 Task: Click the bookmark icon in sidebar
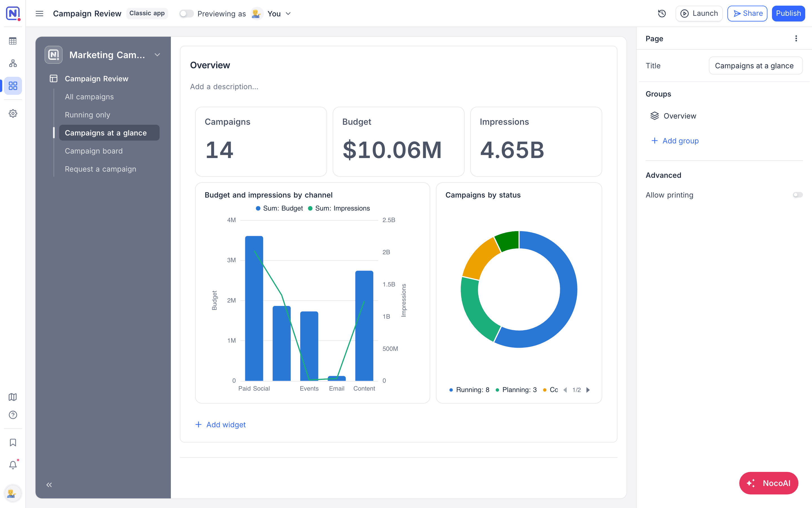[x=13, y=443]
